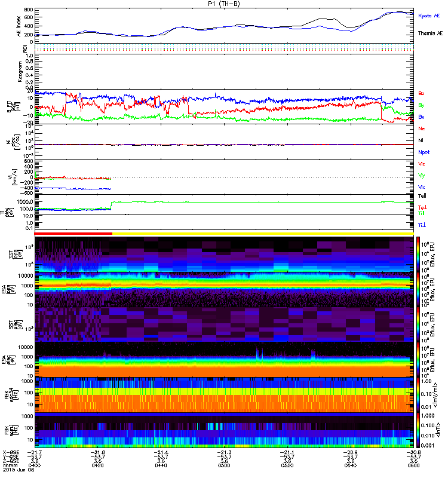Click the 0.8 tick on Keogram axis
This screenshot has height=478, width=448.
pyautogui.click(x=29, y=61)
